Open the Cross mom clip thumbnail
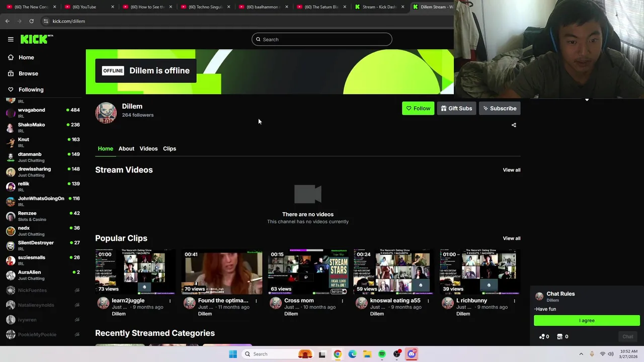 (x=308, y=271)
